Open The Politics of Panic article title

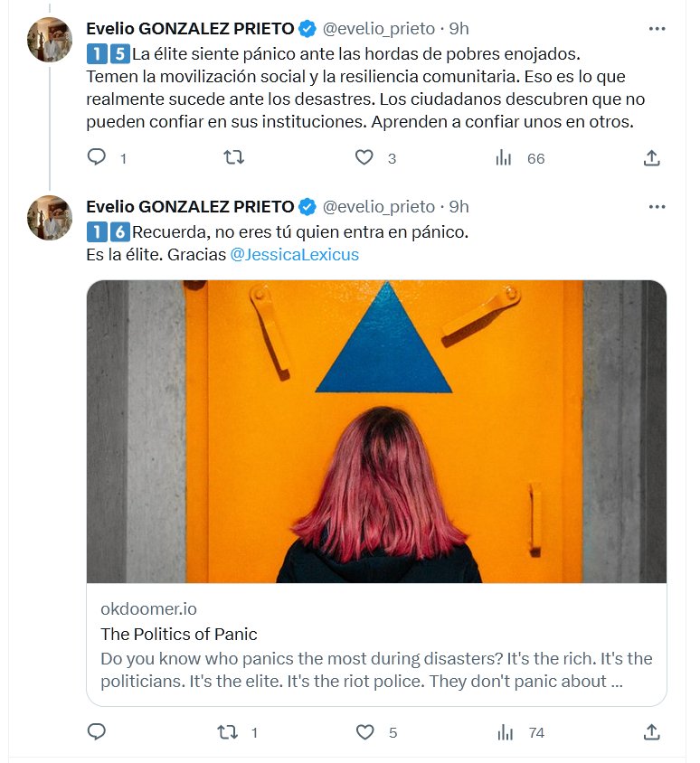click(x=179, y=634)
